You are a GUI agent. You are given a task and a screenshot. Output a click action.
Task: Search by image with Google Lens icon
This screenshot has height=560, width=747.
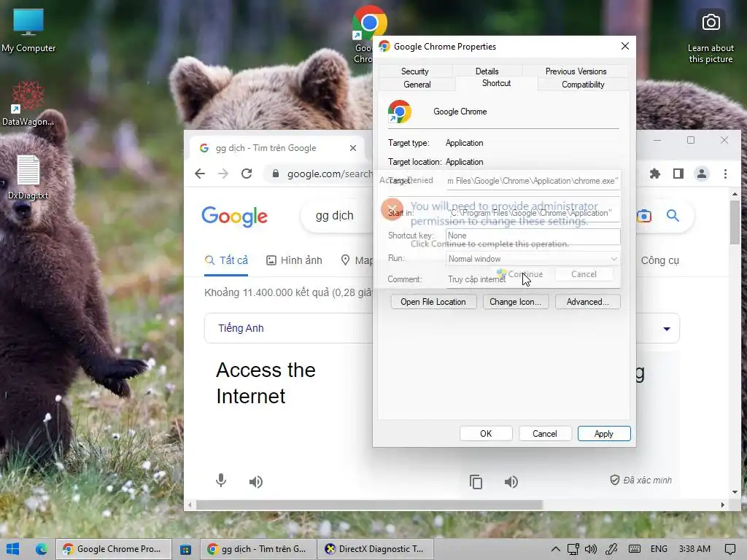pyautogui.click(x=643, y=216)
